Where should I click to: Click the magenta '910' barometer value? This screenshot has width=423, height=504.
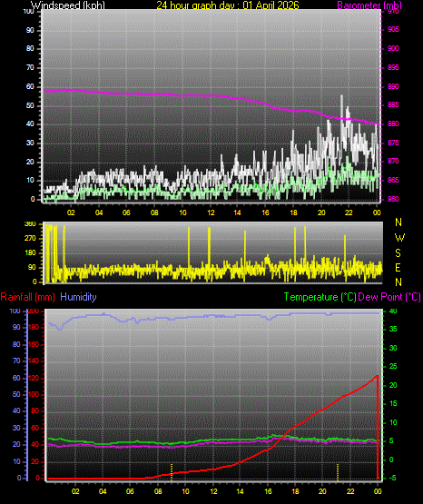coord(393,11)
